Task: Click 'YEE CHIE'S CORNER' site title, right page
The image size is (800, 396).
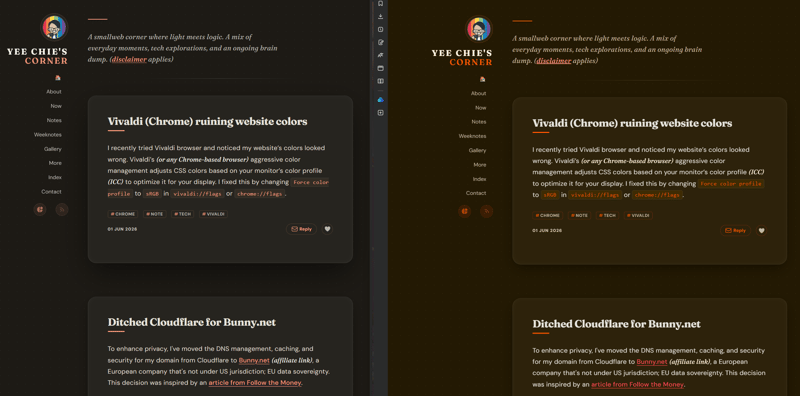Action: 462,58
